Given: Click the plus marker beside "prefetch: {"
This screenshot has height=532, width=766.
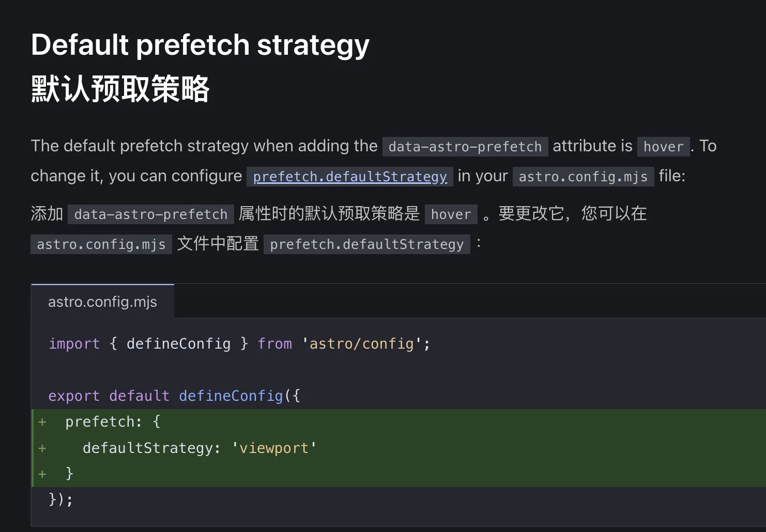Looking at the screenshot, I should 42,422.
